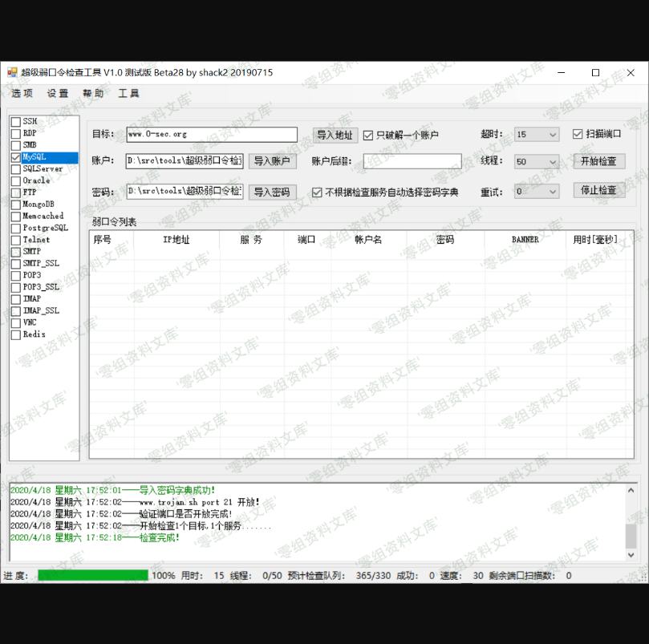649x644 pixels.
Task: Click the 导入密码 button
Action: [x=272, y=192]
